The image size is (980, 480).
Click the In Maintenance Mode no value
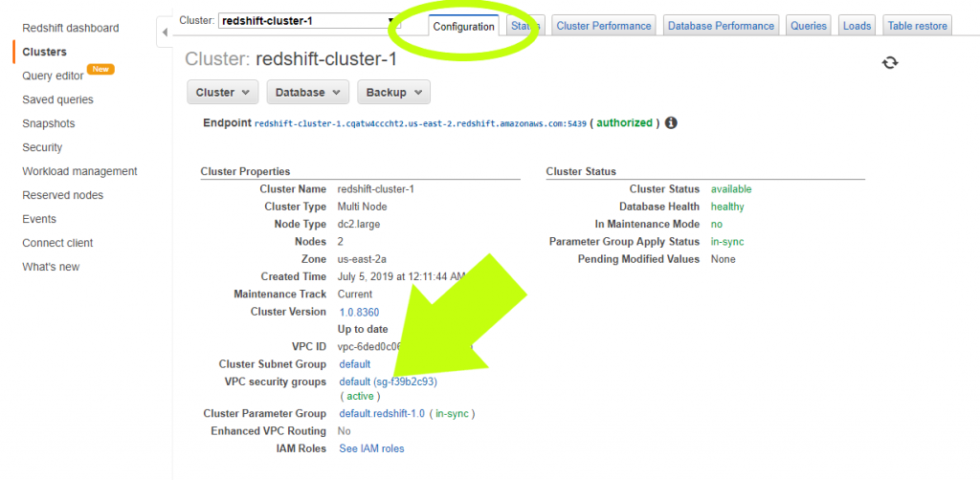tap(717, 224)
